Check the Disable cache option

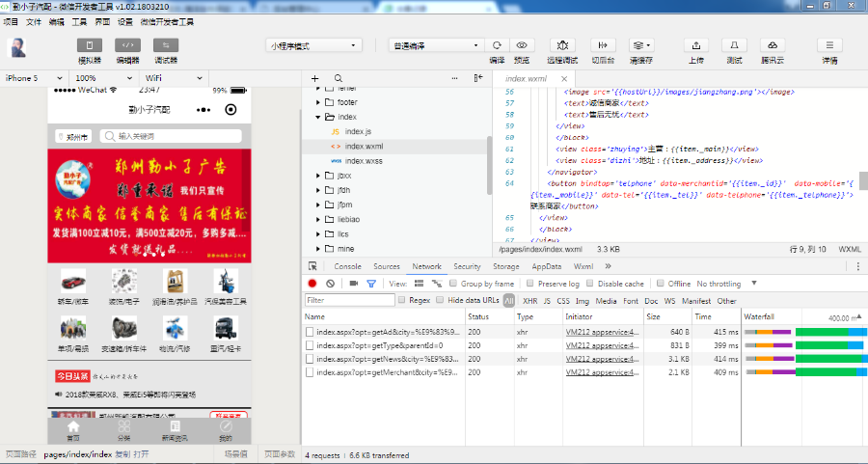(589, 284)
